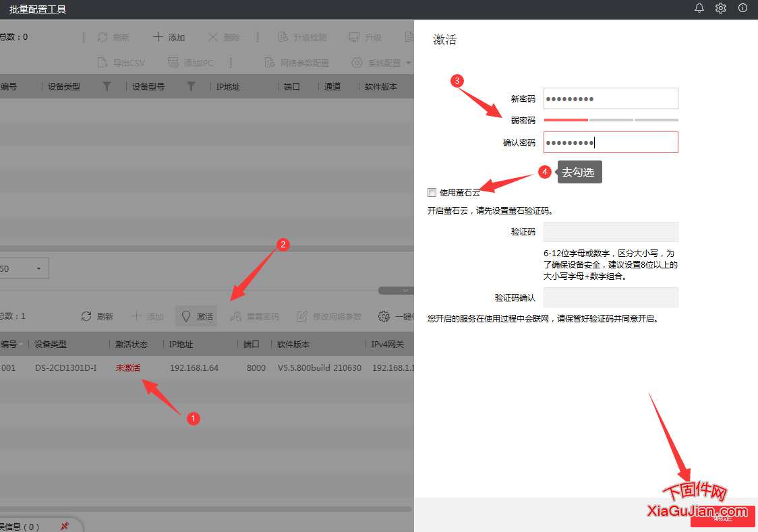Click lower list 刷新 refresh button
The width and height of the screenshot is (758, 532).
pyautogui.click(x=97, y=316)
